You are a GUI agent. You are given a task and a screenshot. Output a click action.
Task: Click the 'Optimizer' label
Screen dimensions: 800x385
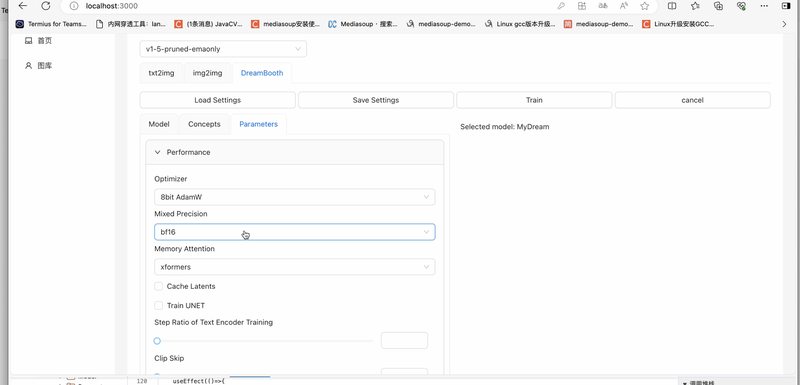coord(170,179)
